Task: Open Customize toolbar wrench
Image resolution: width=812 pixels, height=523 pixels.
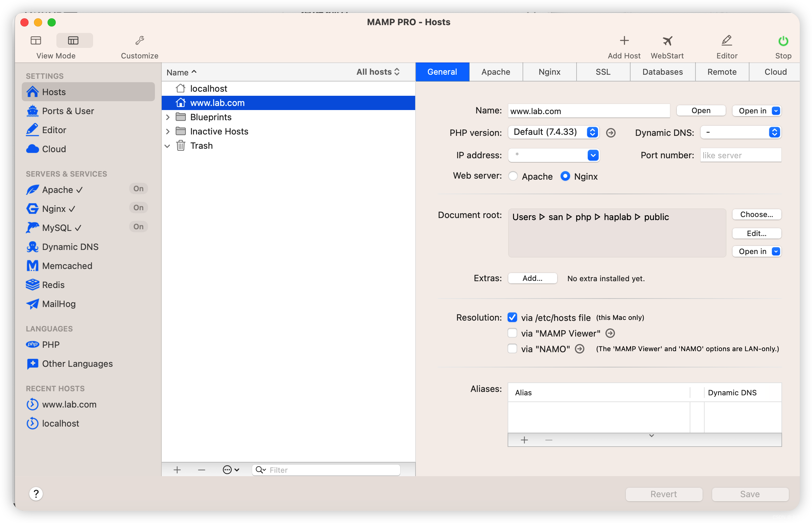Action: pos(140,40)
